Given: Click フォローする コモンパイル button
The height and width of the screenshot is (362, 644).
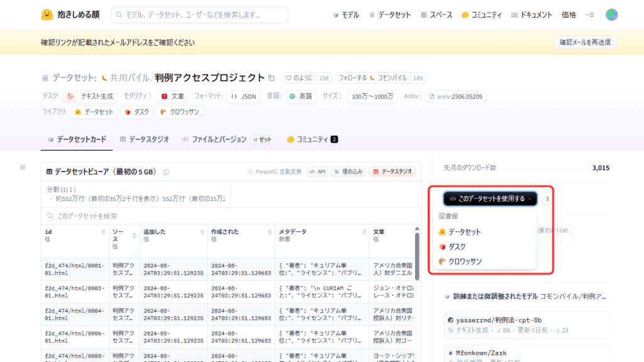Looking at the screenshot, I should (373, 78).
